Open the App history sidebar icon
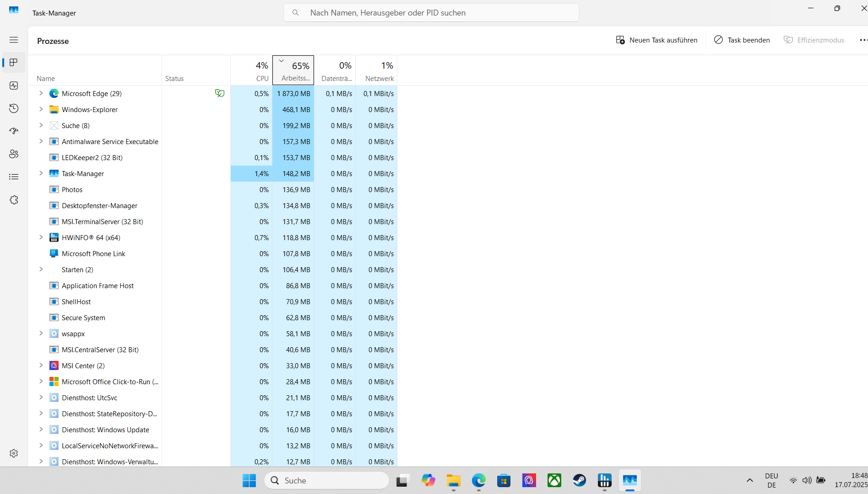The image size is (868, 494). pos(14,108)
